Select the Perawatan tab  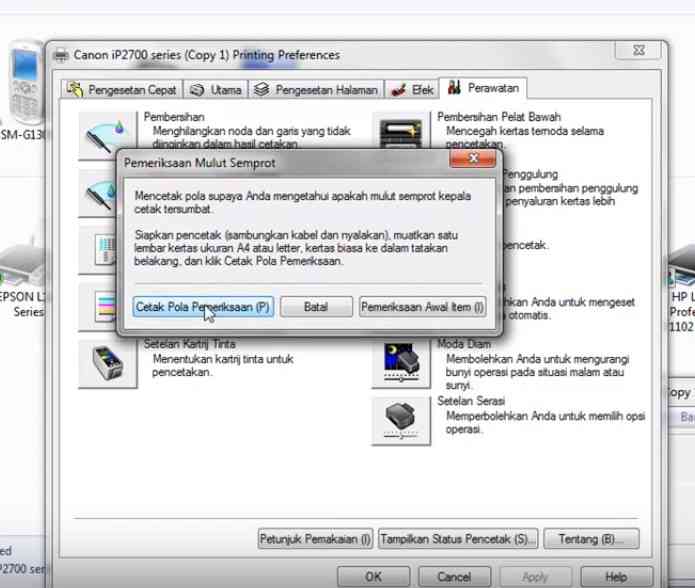coord(483,88)
